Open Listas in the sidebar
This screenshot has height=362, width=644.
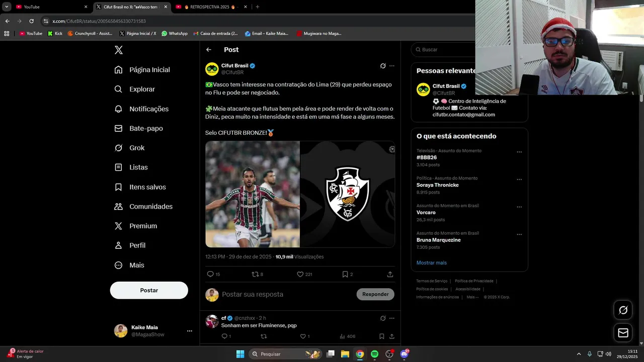click(x=131, y=167)
